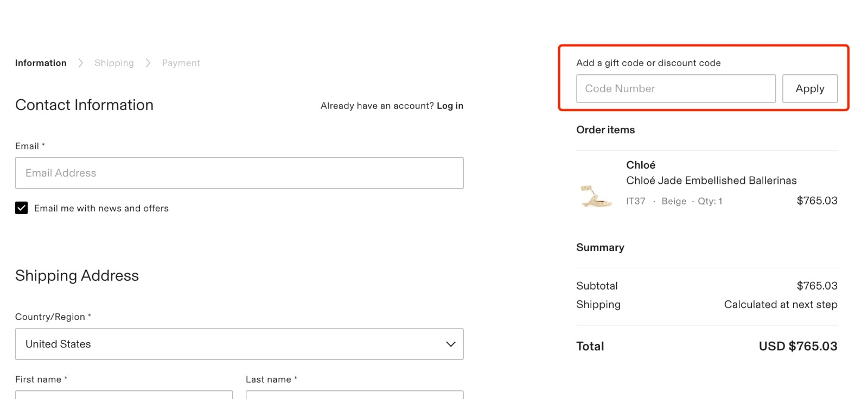
Task: Apply the discount code
Action: point(810,88)
